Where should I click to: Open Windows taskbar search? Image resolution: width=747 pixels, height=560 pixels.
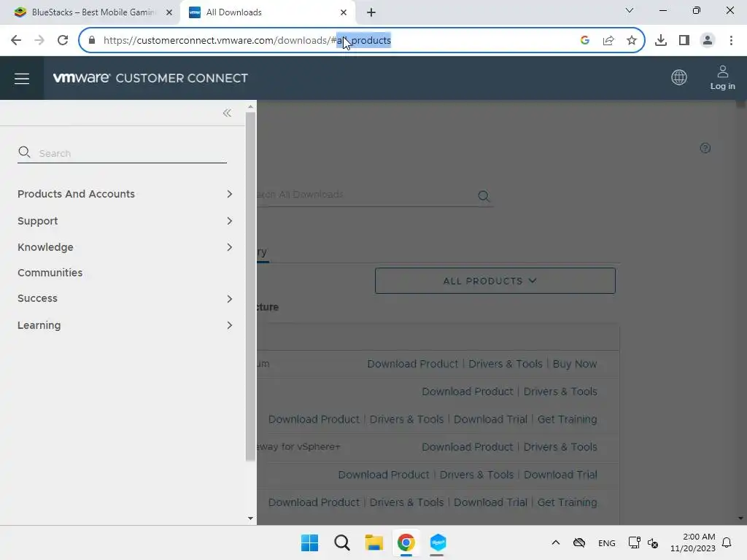click(342, 542)
